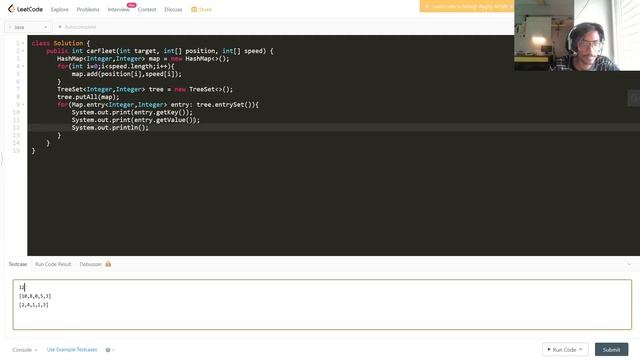
Task: Click the [10,8,0,5,3] testcase line
Action: click(35, 296)
